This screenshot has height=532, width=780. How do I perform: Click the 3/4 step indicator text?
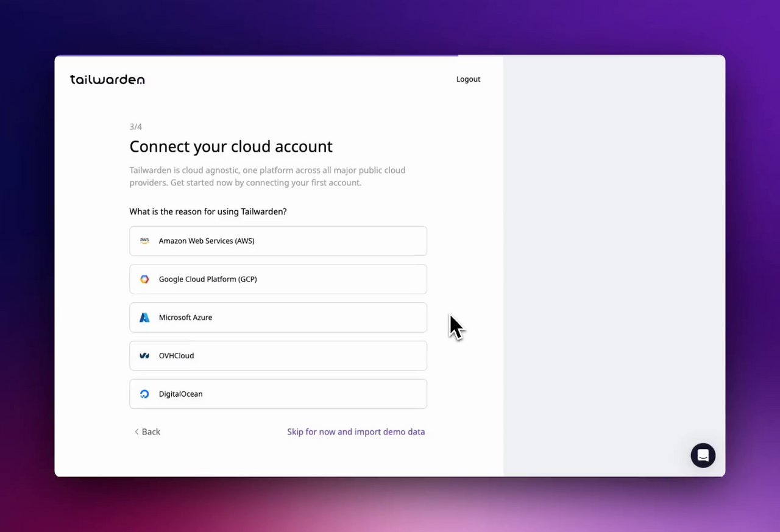135,127
